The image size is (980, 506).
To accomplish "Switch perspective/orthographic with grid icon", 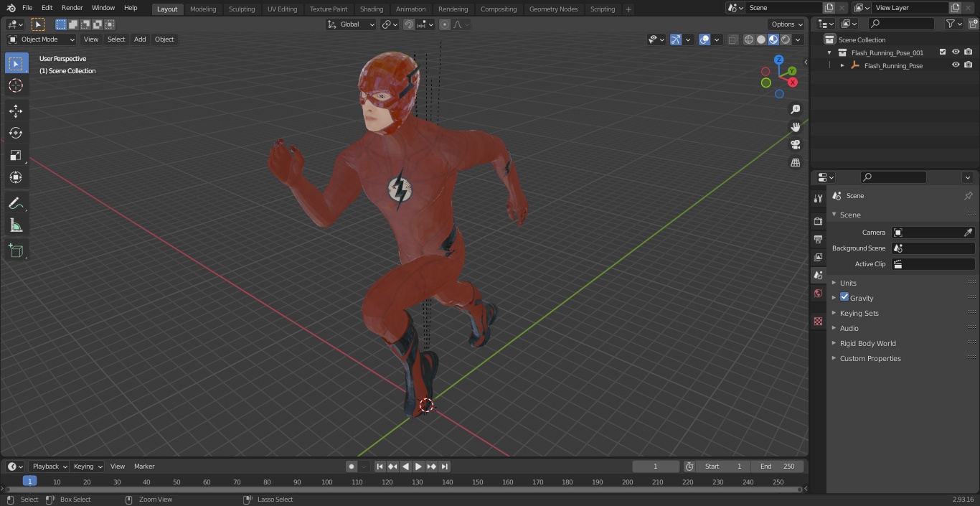I will click(x=795, y=162).
